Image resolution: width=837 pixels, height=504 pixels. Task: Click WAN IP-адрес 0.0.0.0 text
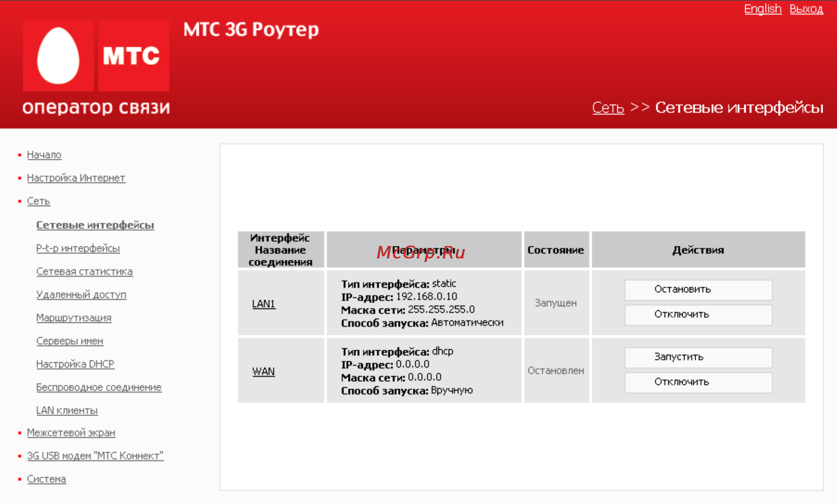[385, 364]
